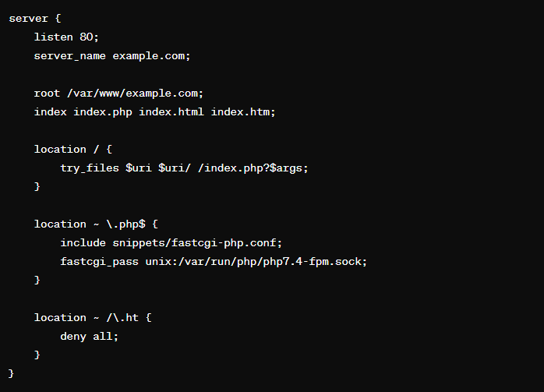Image resolution: width=544 pixels, height=392 pixels.
Task: Click the php7.4-fpm.sock unix socket path
Action: pos(253,262)
